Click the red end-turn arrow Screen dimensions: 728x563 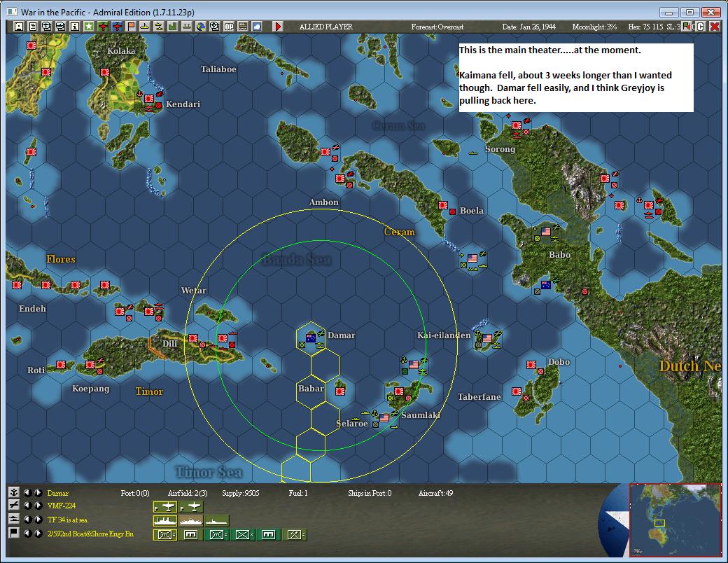coord(278,27)
